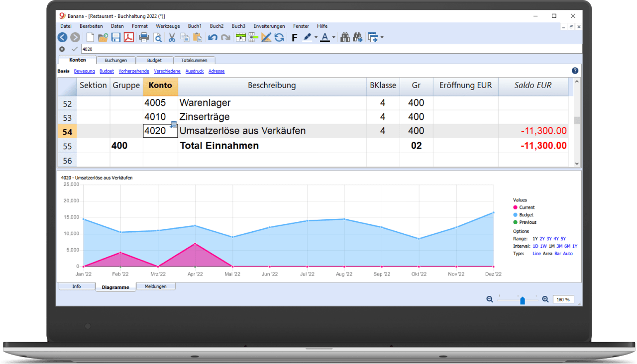This screenshot has width=637, height=364.
Task: Go back with the blue back arrow
Action: coord(62,37)
